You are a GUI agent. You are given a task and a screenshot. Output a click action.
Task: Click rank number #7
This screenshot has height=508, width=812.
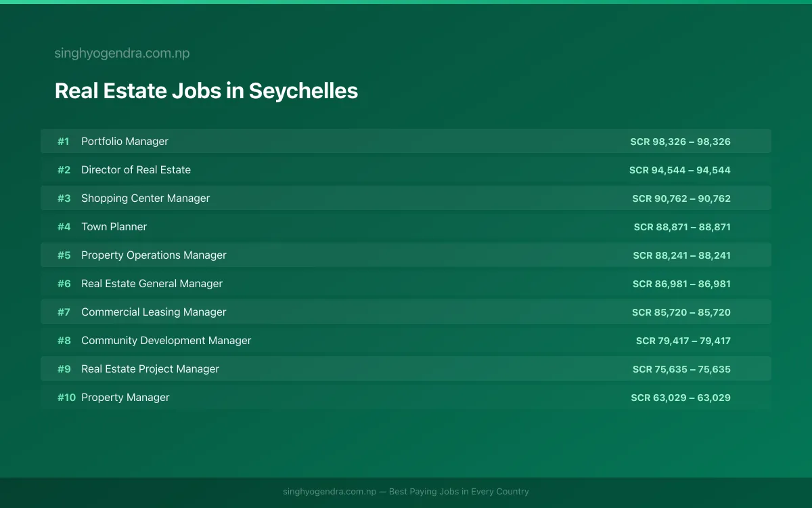pos(64,312)
